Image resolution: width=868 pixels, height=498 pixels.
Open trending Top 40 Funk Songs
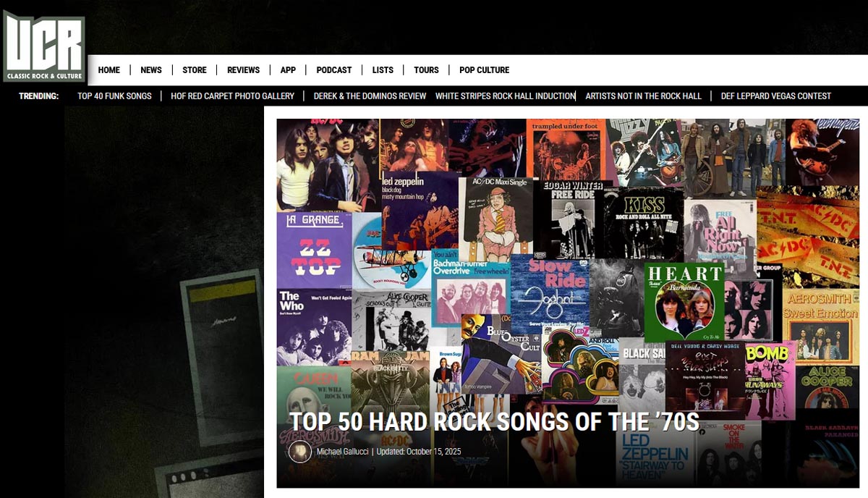tap(114, 96)
